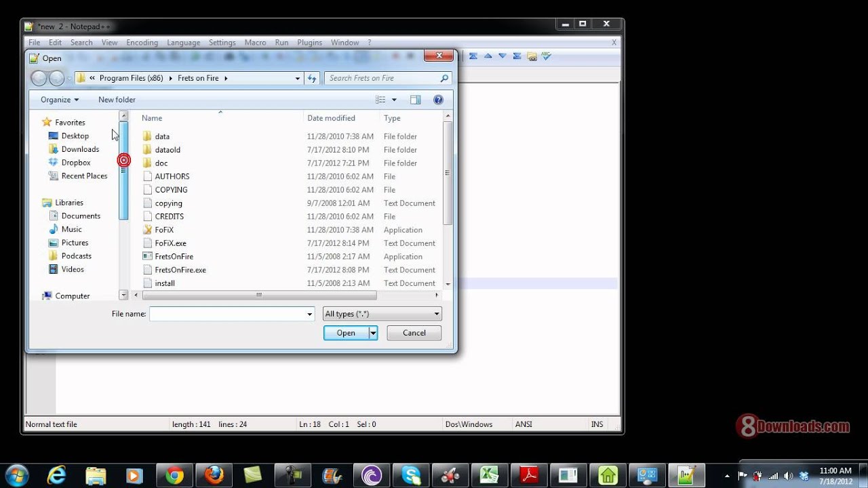Click the split arrow on the Open button
The height and width of the screenshot is (488, 868).
[x=373, y=333]
